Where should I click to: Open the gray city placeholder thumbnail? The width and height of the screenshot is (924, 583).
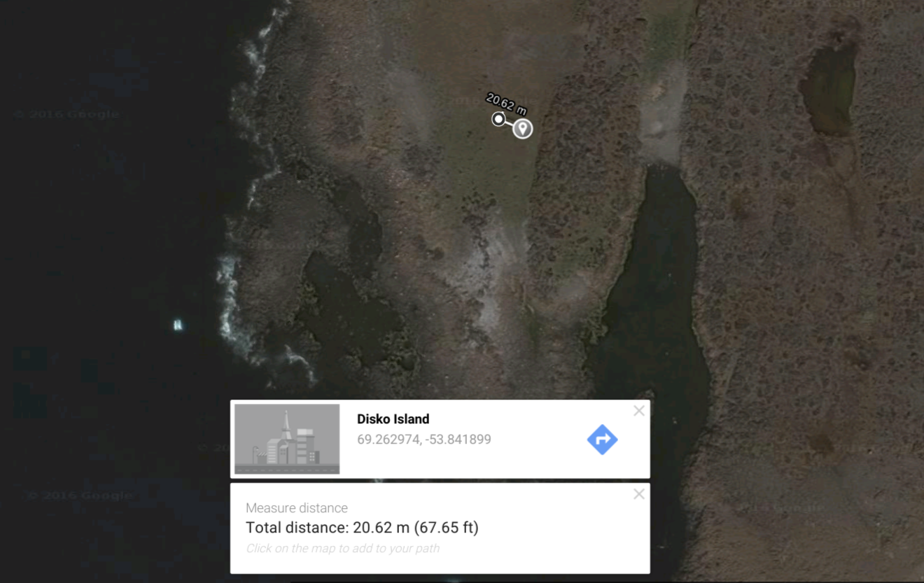[x=287, y=439]
